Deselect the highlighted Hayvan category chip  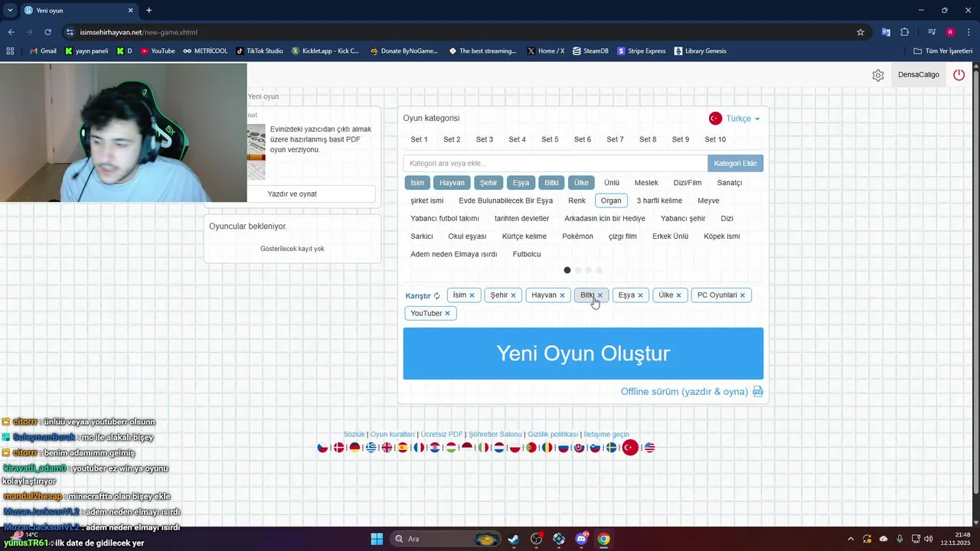pos(452,183)
